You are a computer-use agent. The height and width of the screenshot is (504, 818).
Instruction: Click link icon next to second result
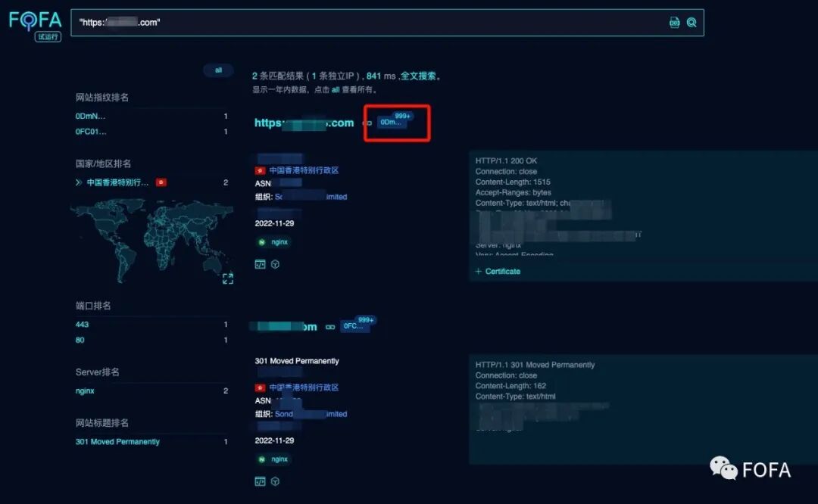pyautogui.click(x=330, y=328)
